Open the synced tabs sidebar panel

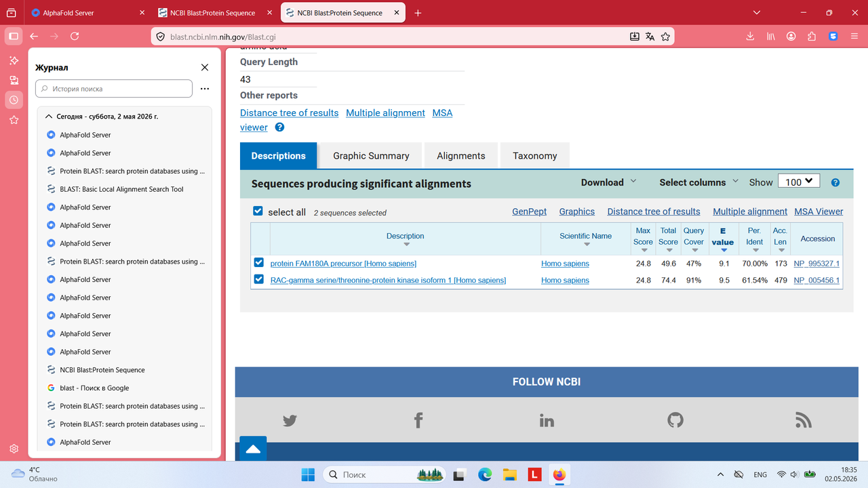click(x=14, y=81)
